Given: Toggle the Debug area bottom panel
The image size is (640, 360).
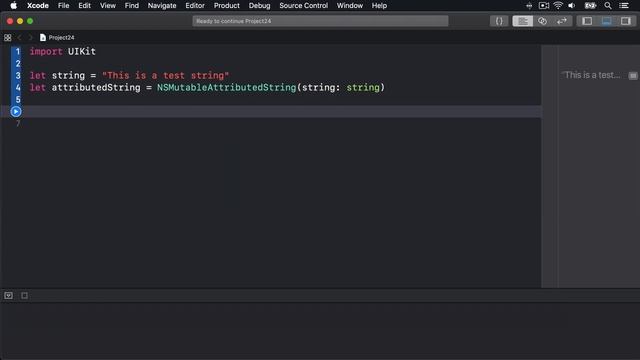Looking at the screenshot, I should [607, 21].
